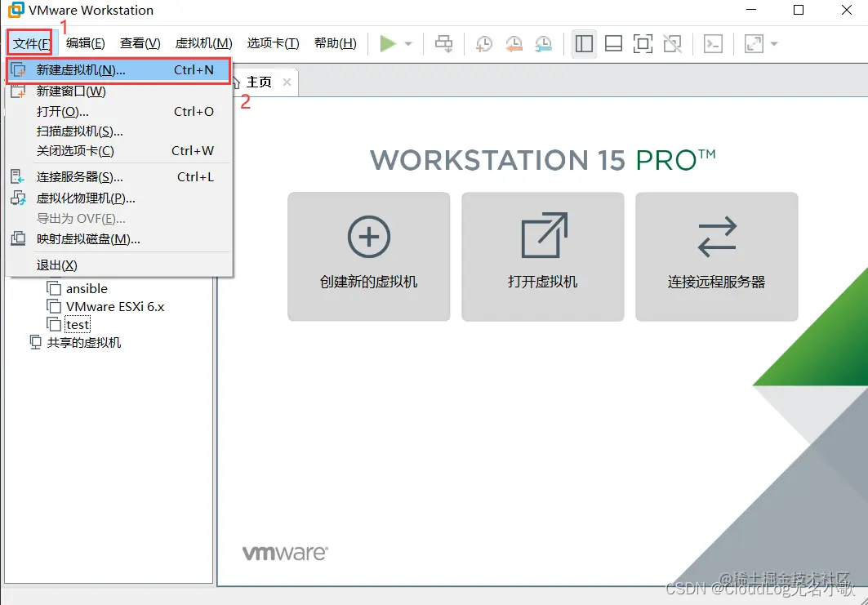Select 新建虚拟机(N)... menu entry
Viewport: 868px width, 605px height.
118,70
